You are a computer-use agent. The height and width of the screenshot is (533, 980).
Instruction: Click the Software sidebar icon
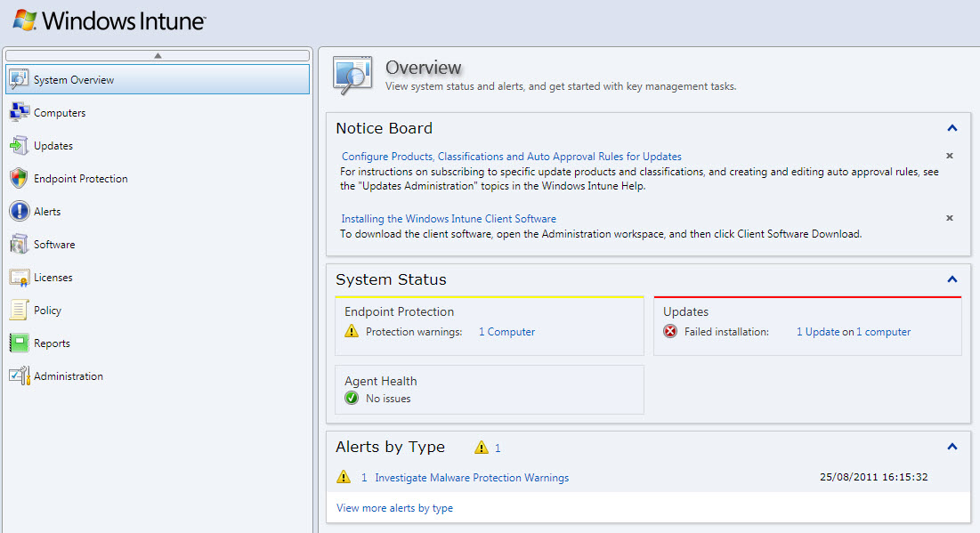coord(19,245)
